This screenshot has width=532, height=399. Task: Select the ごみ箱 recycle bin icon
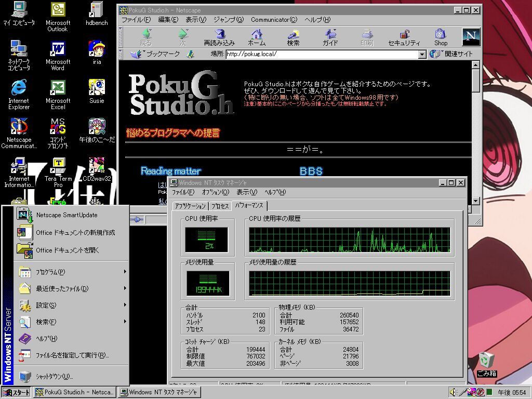tap(486, 364)
